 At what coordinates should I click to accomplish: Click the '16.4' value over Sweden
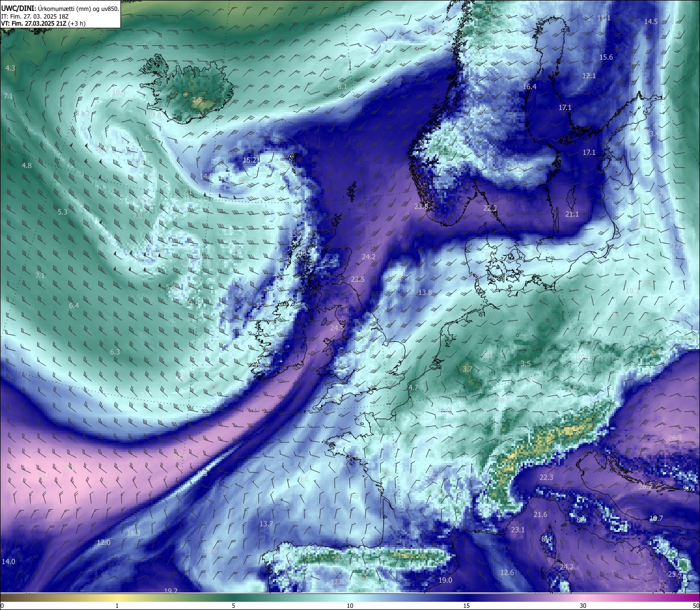point(529,87)
